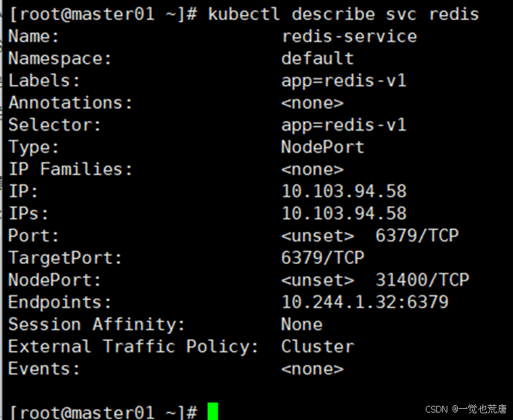
Task: Click the address in the IP row
Action: pos(343,192)
